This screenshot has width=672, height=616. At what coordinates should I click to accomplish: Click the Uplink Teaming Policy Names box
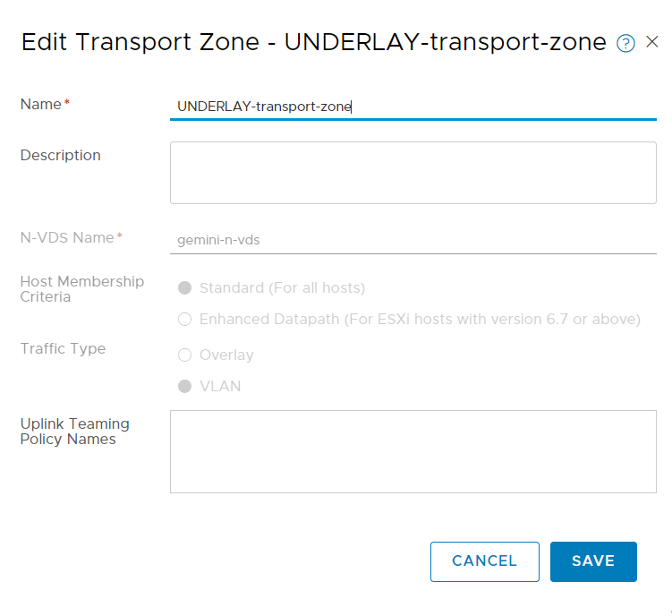pyautogui.click(x=413, y=451)
